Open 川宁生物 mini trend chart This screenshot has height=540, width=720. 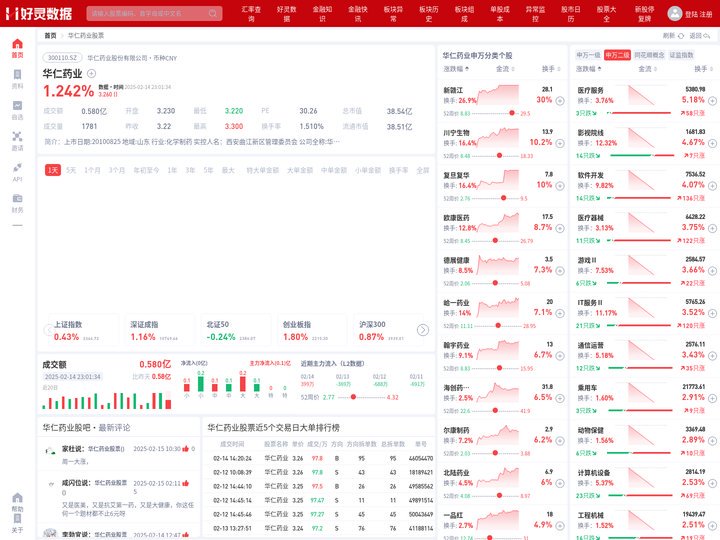(498, 139)
